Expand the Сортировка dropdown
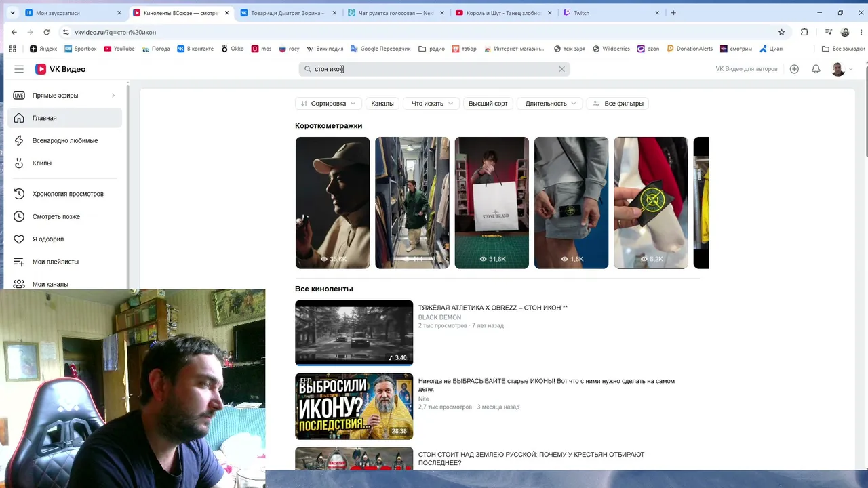 tap(328, 104)
